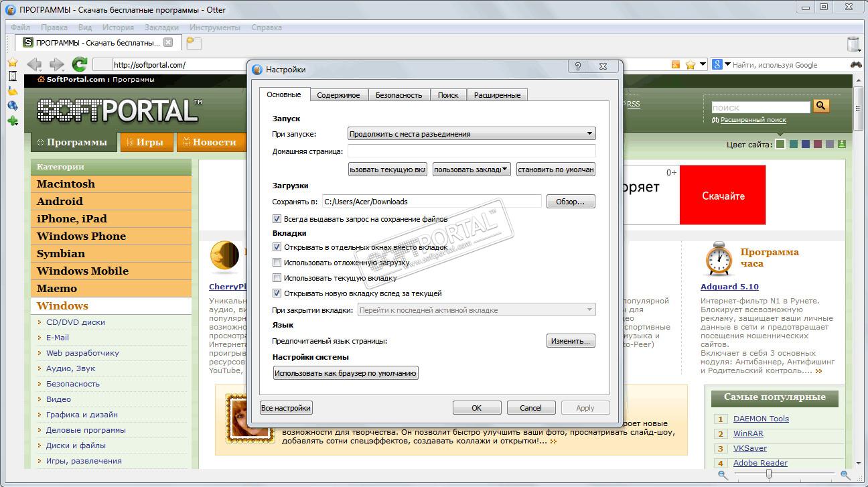868x487 pixels.
Task: Click the globe icon in the sidebar
Action: click(x=12, y=105)
